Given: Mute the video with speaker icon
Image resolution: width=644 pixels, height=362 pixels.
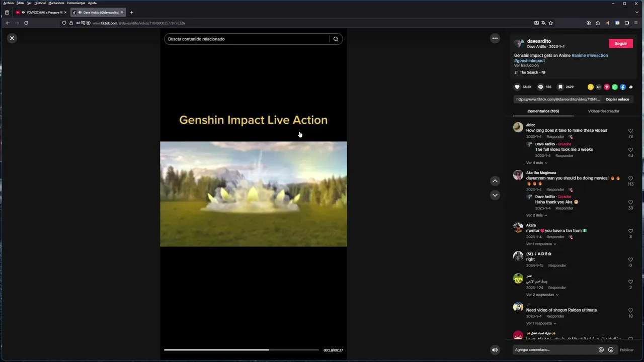Looking at the screenshot, I should (x=495, y=350).
